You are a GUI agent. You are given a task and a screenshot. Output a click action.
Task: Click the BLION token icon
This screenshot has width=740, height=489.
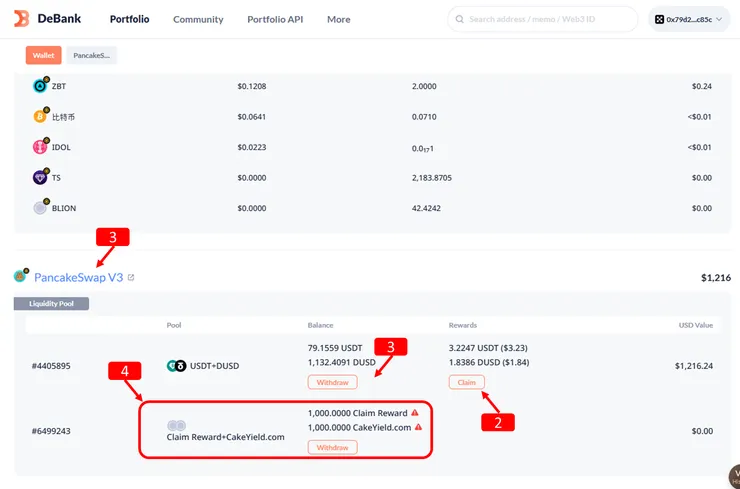[40, 208]
